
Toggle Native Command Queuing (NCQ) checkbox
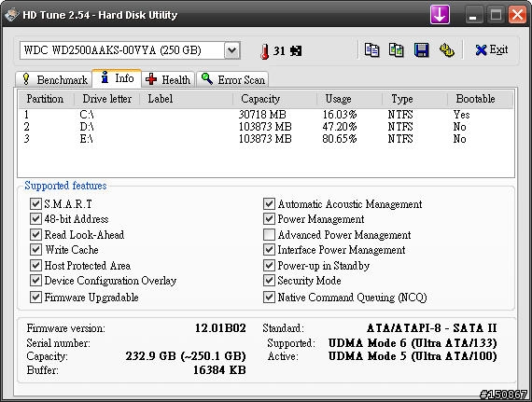point(269,297)
